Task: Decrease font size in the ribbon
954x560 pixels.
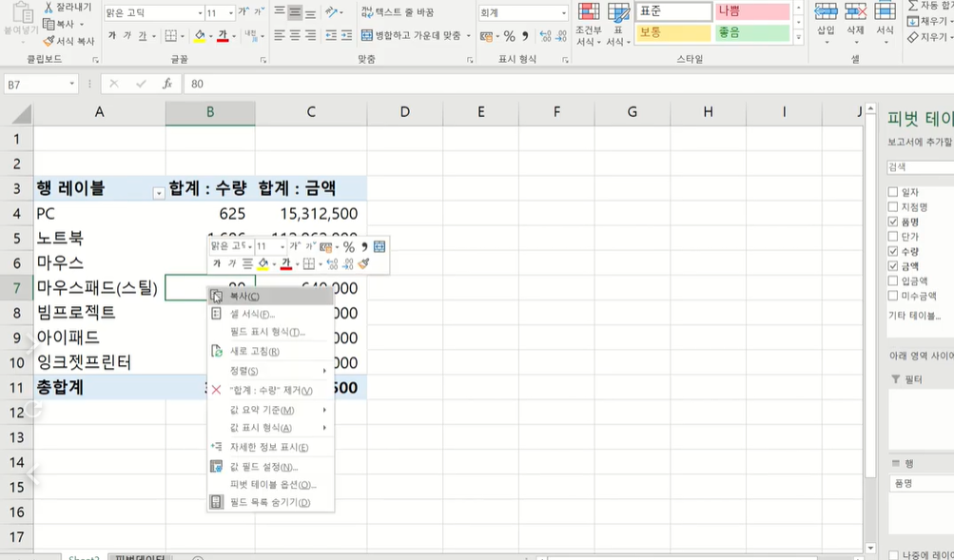Action: click(259, 12)
